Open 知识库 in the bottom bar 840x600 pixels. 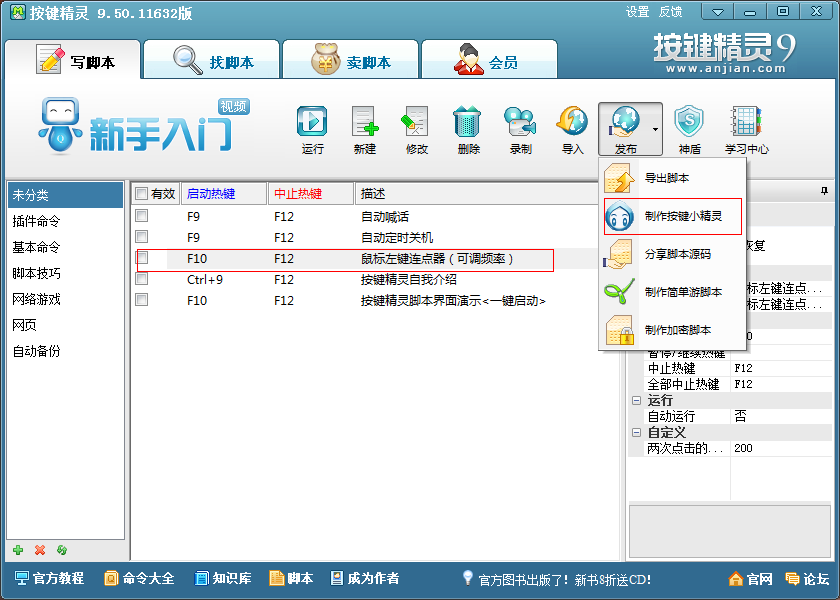pyautogui.click(x=223, y=578)
